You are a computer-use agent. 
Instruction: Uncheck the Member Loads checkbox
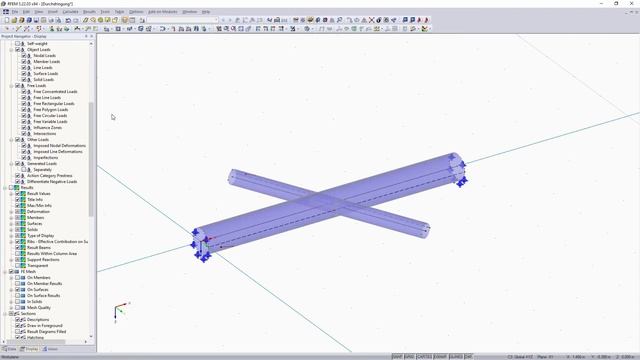pos(24,62)
